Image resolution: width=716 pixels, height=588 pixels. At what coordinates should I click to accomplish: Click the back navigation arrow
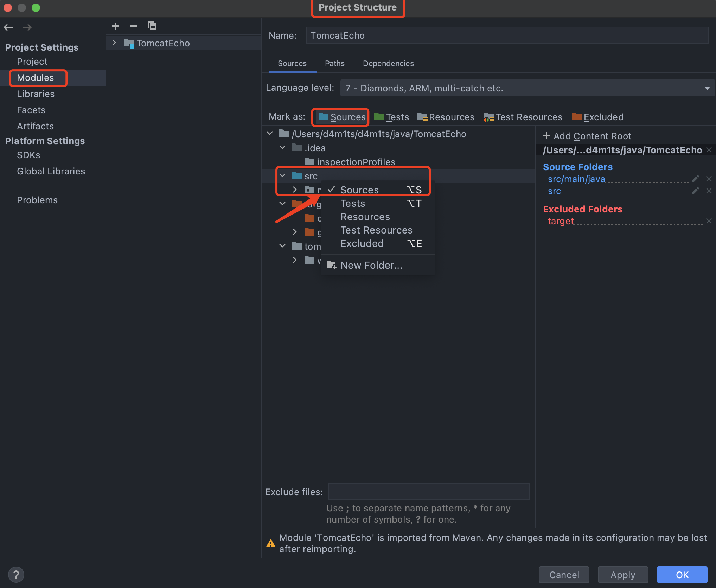pos(8,27)
